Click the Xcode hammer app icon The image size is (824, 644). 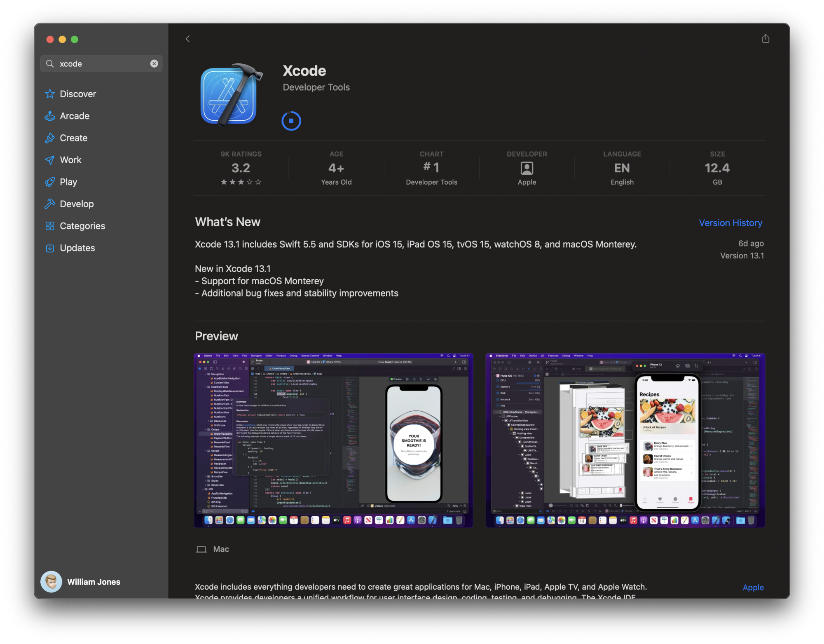(x=231, y=96)
